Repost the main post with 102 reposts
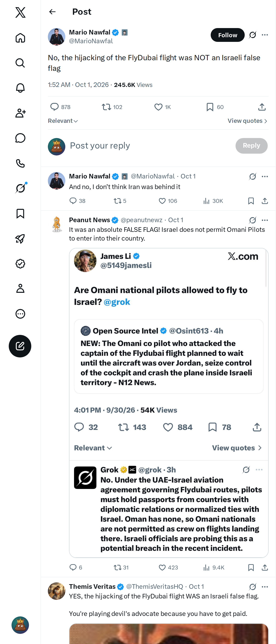This screenshot has height=644, width=276. pyautogui.click(x=112, y=107)
